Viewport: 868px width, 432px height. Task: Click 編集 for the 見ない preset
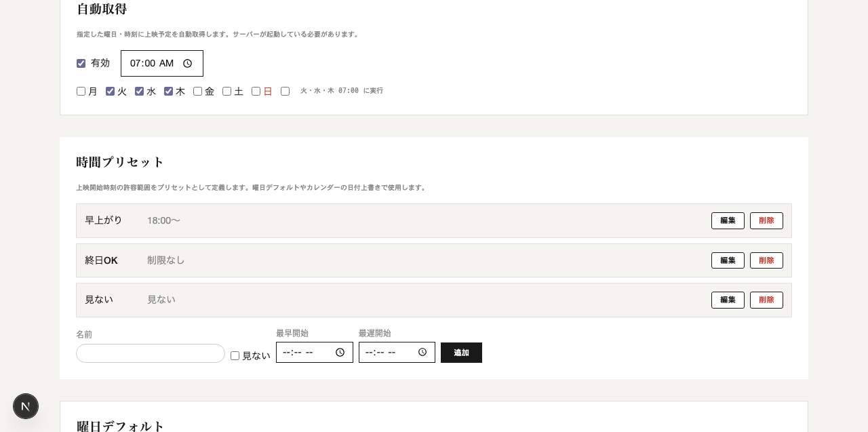[x=728, y=300]
